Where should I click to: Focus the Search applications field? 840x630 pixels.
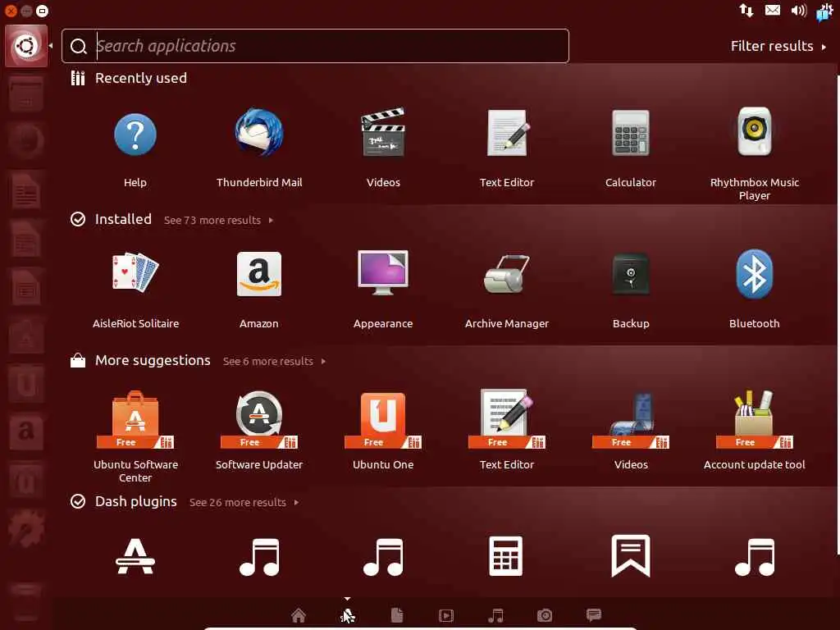pyautogui.click(x=315, y=46)
